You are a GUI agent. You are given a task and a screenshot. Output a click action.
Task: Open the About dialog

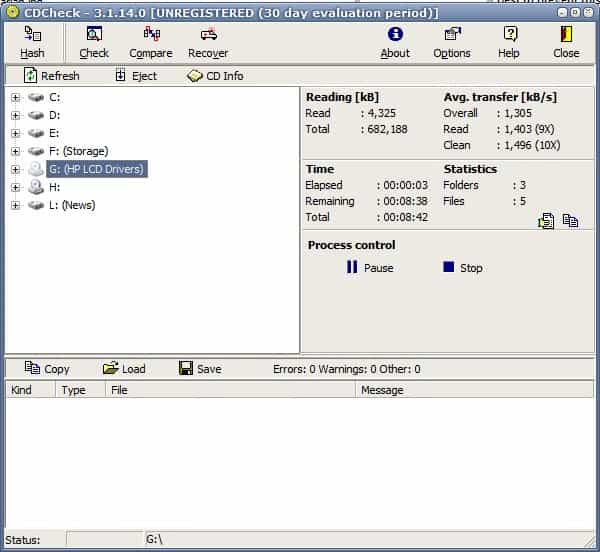pyautogui.click(x=395, y=42)
